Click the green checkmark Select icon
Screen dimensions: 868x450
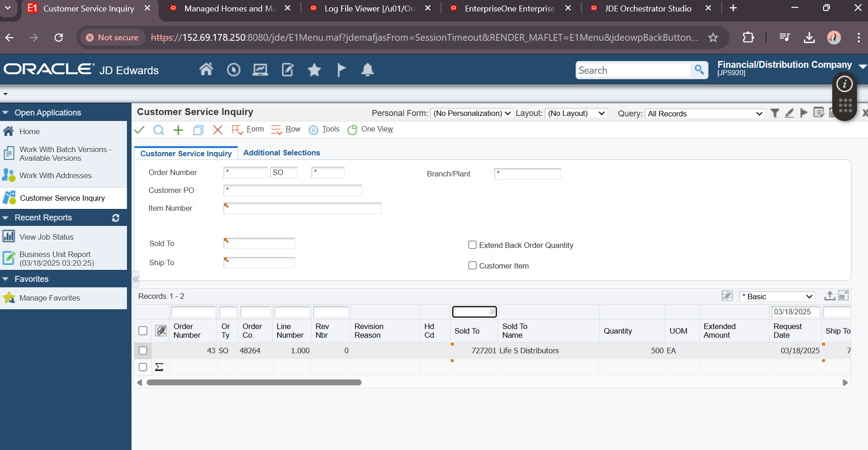pyautogui.click(x=139, y=130)
